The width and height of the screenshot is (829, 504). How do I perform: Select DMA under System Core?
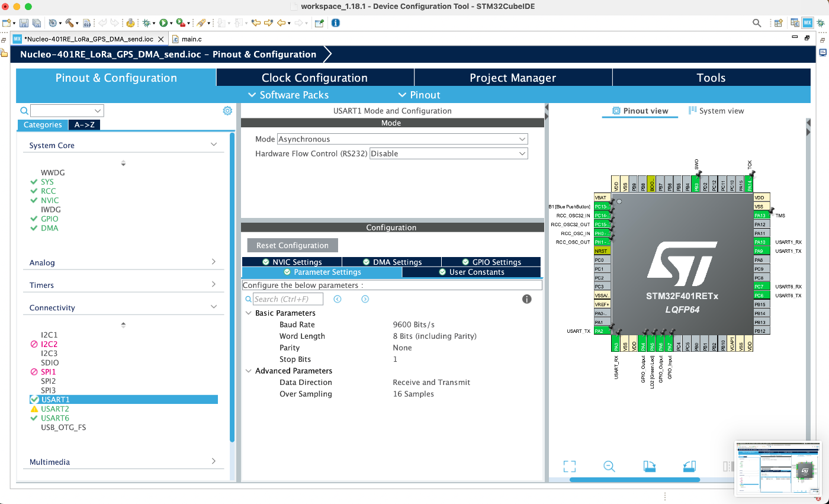50,228
